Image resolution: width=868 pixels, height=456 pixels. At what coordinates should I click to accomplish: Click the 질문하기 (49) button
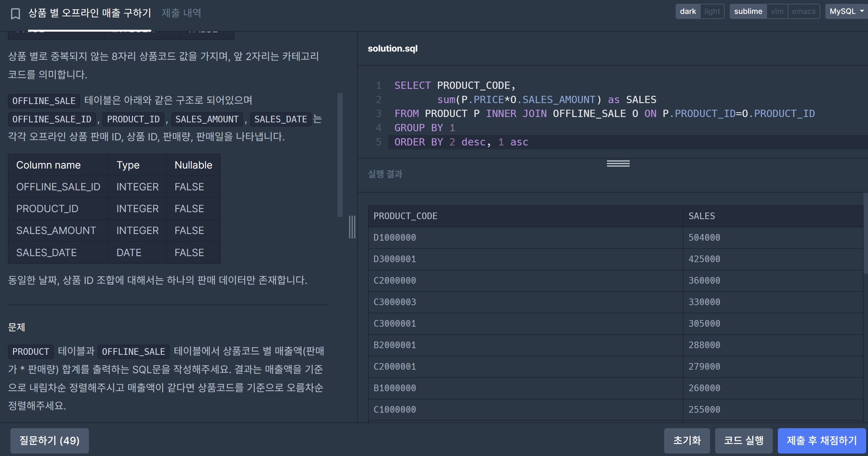[x=50, y=440]
